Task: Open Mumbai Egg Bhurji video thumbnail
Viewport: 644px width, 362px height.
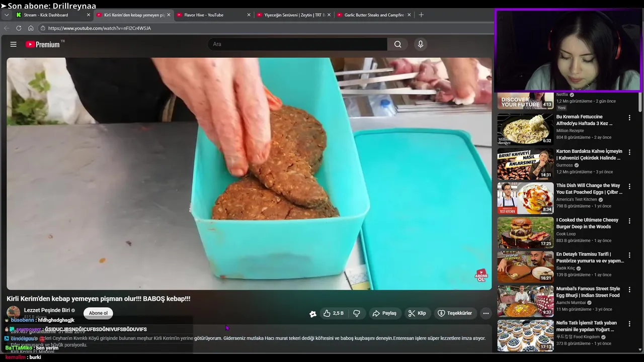Action: [x=525, y=301]
